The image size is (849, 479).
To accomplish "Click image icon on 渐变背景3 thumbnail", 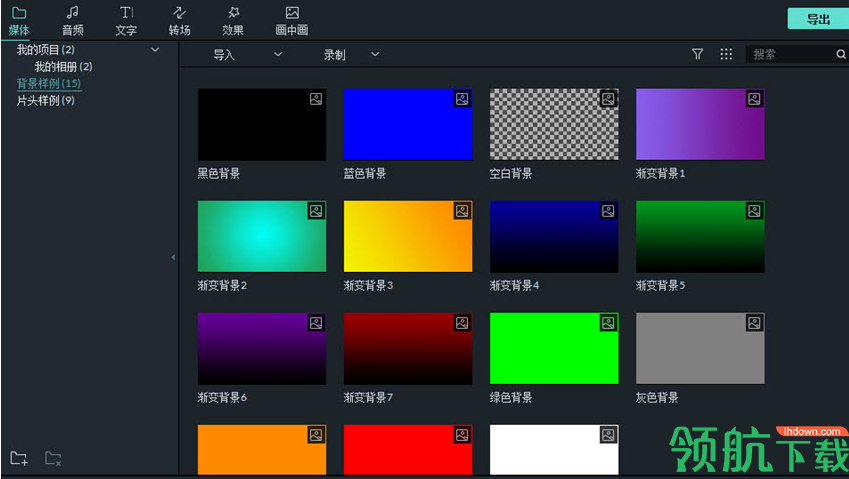I will coord(462,211).
